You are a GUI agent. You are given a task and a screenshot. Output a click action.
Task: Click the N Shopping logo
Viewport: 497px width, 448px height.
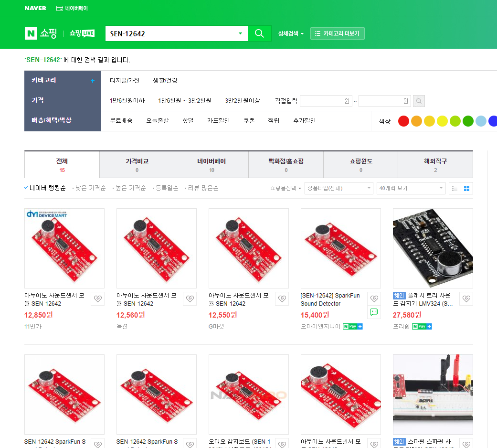(x=41, y=33)
